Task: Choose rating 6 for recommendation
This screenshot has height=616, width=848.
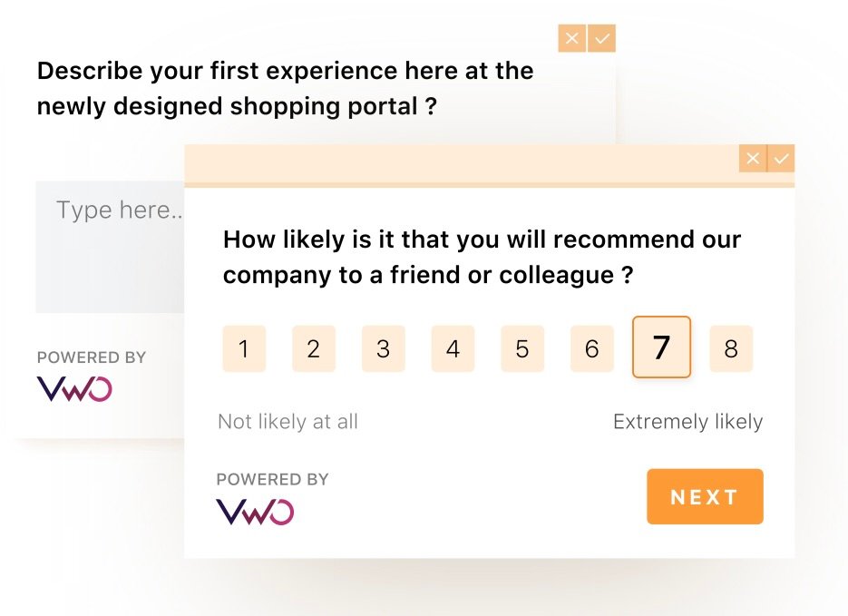Action: coord(592,348)
